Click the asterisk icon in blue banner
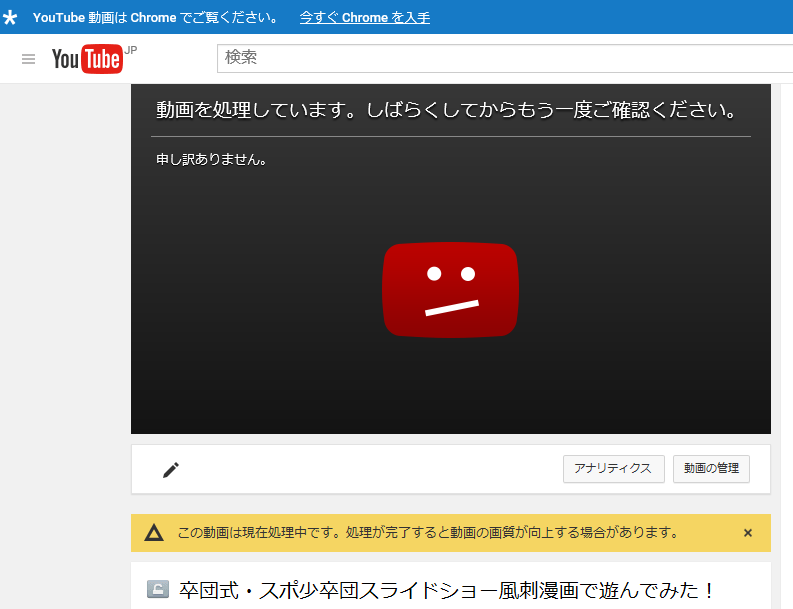Image resolution: width=793 pixels, height=609 pixels. tap(10, 18)
